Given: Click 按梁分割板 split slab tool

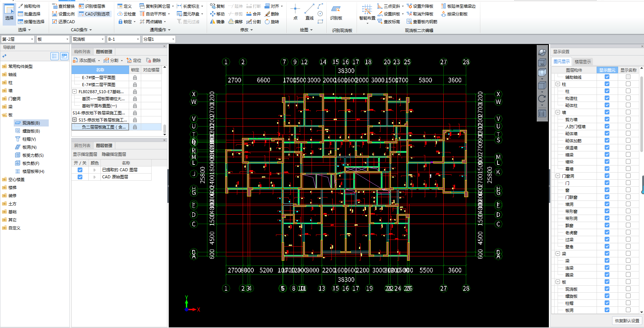Looking at the screenshot, I should pyautogui.click(x=454, y=14).
